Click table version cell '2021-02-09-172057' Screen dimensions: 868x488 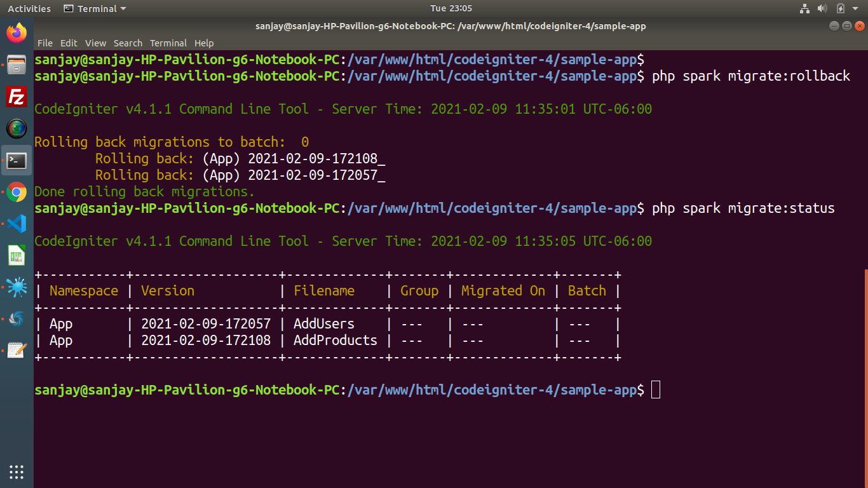click(x=206, y=324)
